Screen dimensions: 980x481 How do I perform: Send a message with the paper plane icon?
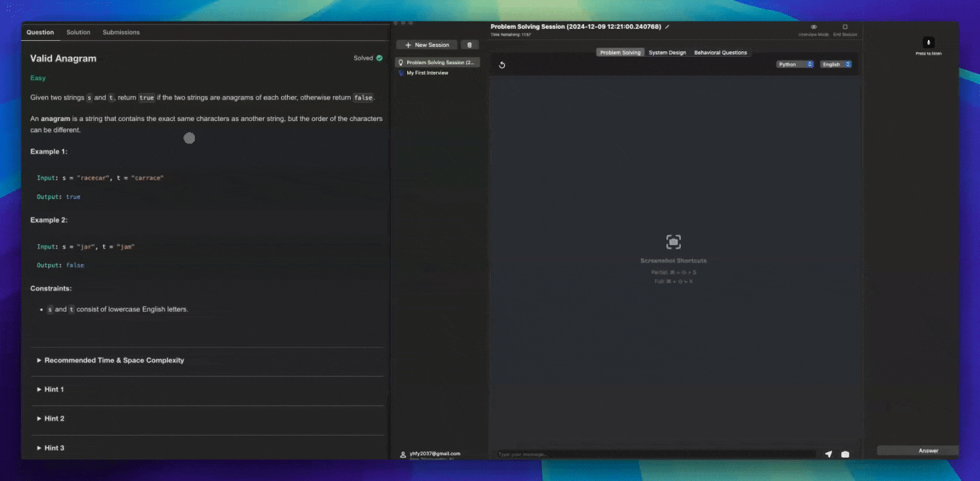[x=828, y=454]
